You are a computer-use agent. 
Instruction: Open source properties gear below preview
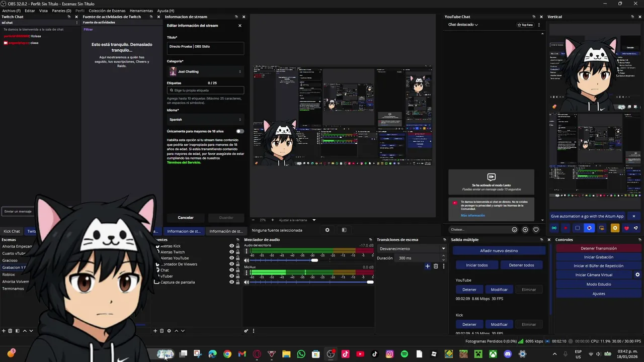[327, 230]
